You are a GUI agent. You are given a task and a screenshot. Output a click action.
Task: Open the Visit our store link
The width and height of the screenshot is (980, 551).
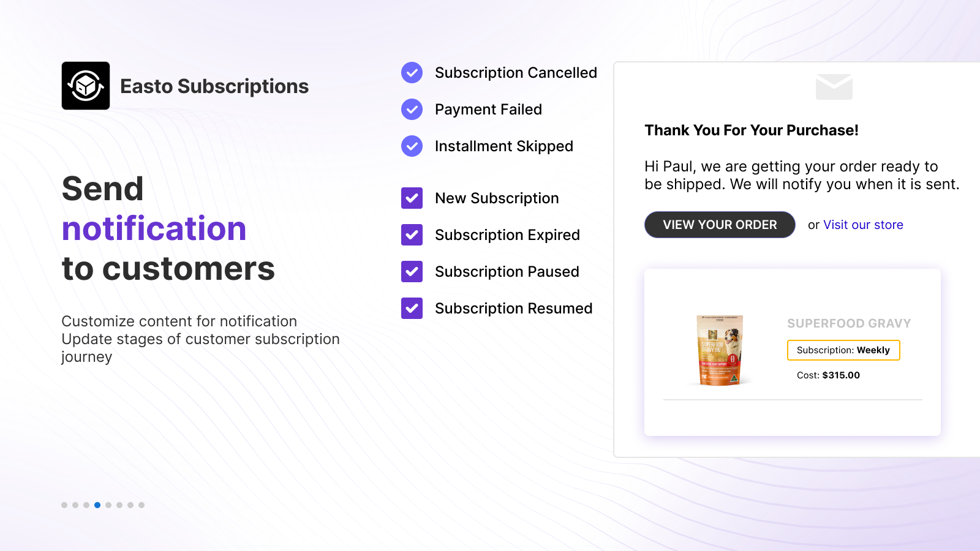863,225
